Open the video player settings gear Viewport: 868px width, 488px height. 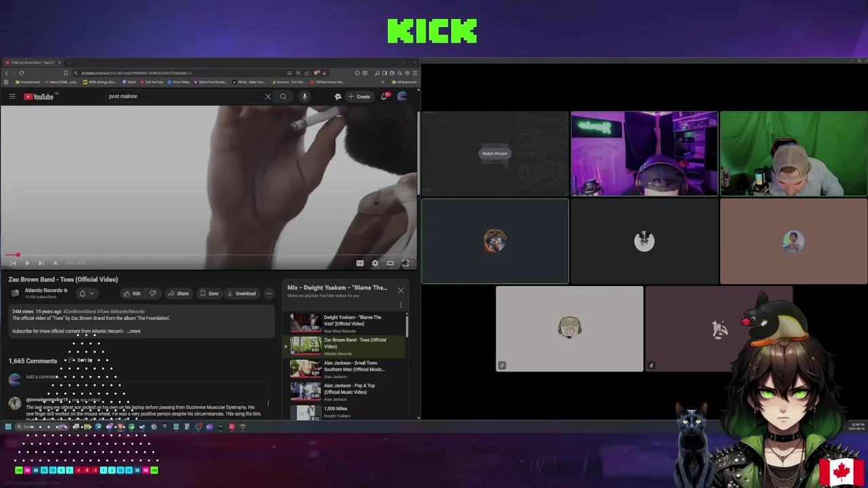point(375,263)
